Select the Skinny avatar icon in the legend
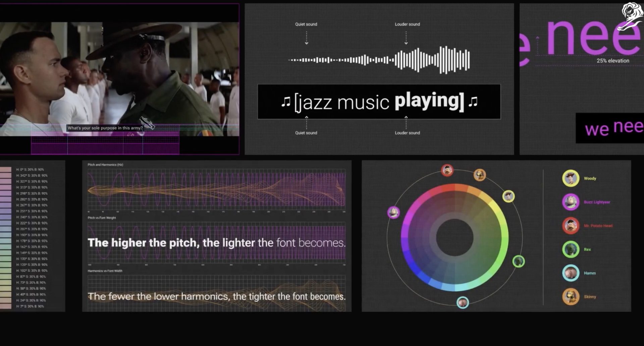 (571, 297)
